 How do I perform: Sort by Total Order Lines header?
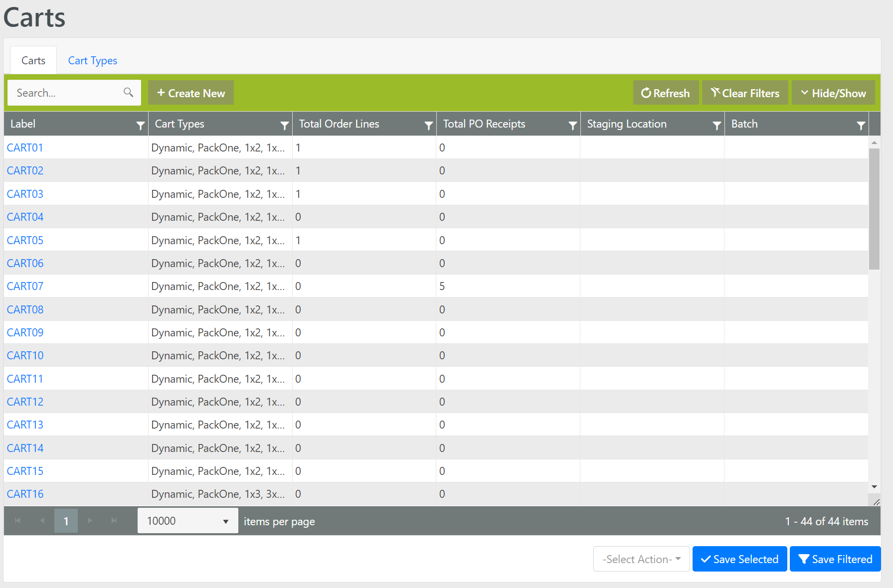coord(339,124)
